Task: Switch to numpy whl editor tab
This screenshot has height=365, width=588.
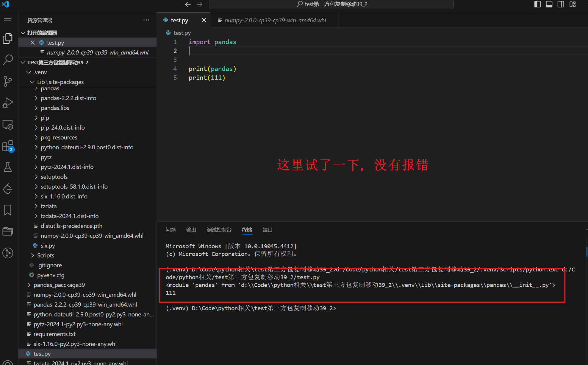Action: click(x=274, y=20)
